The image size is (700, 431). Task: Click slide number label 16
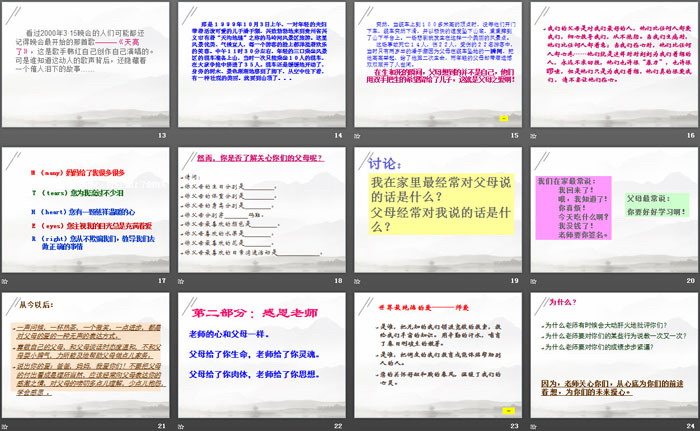click(x=691, y=135)
